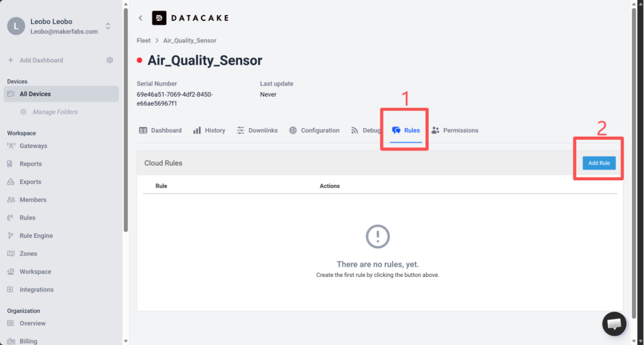This screenshot has width=644, height=345.
Task: Open Workspace settings in sidebar
Action: pyautogui.click(x=36, y=272)
